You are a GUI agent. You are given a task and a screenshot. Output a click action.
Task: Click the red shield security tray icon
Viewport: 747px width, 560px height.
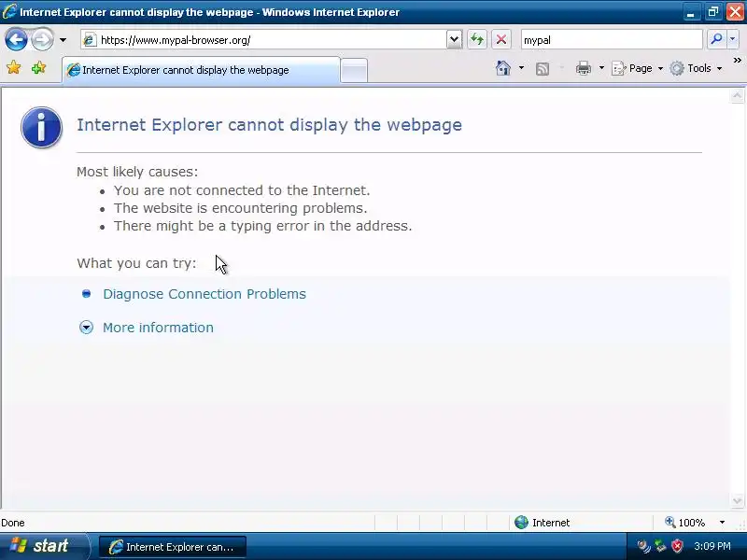(x=677, y=546)
